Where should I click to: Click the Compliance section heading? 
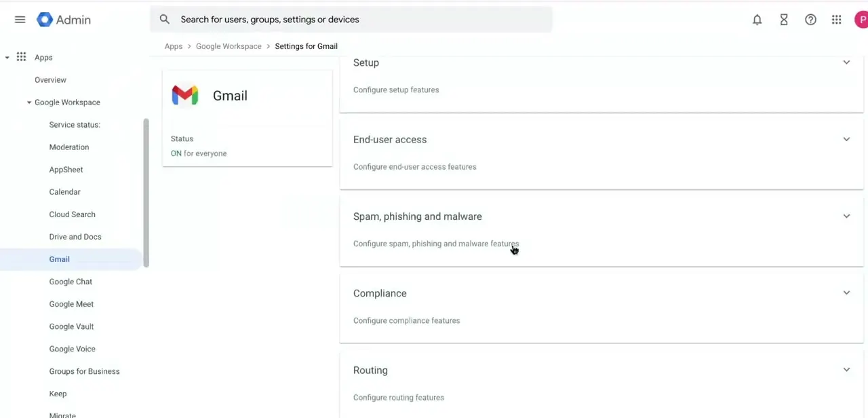(x=380, y=293)
